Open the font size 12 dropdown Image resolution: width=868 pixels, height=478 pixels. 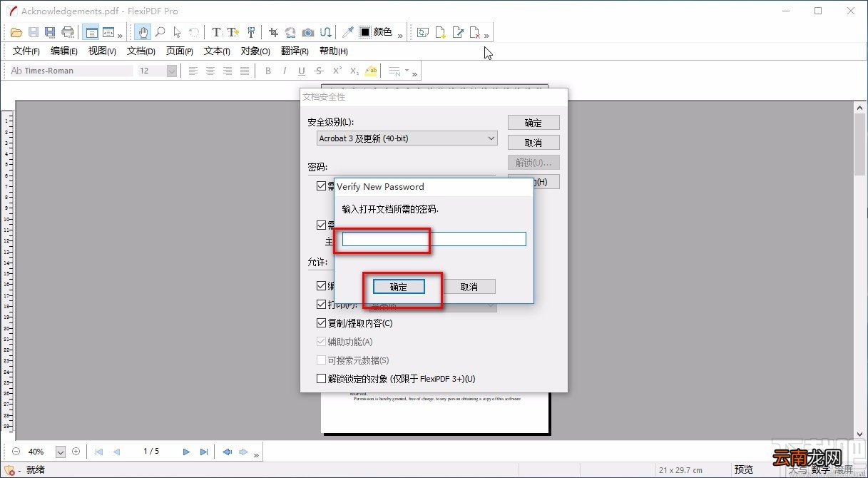171,71
